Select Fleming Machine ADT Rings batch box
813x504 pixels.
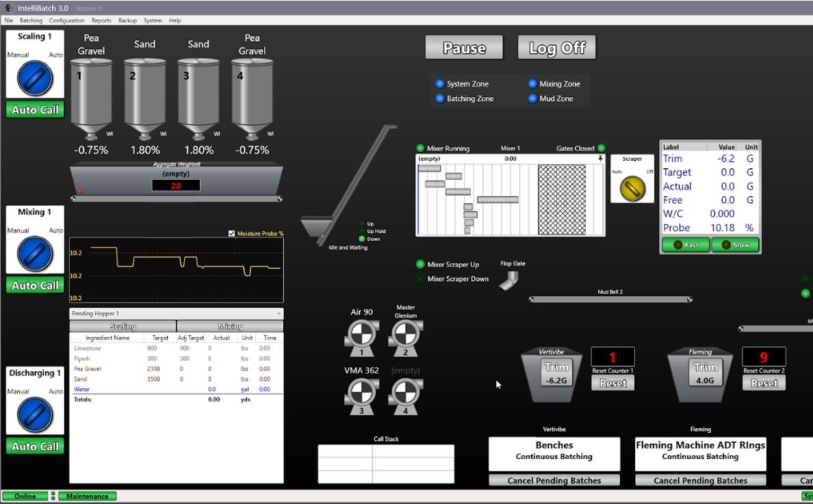point(701,454)
